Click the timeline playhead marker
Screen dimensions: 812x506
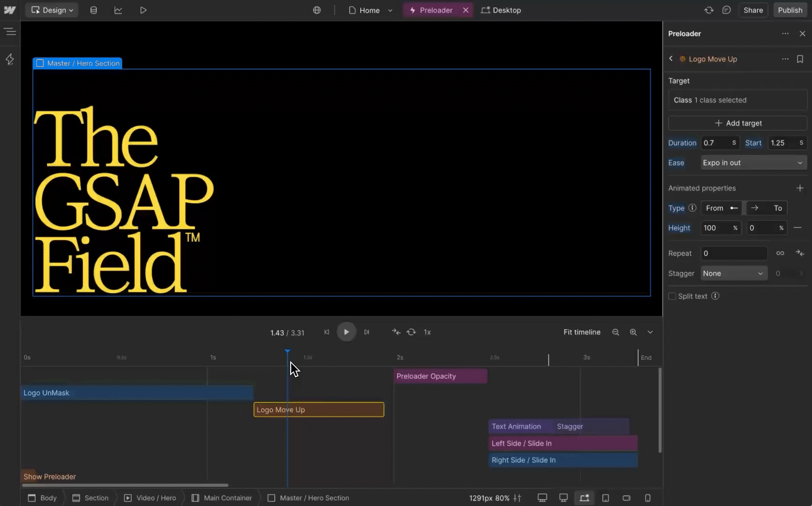click(x=287, y=351)
